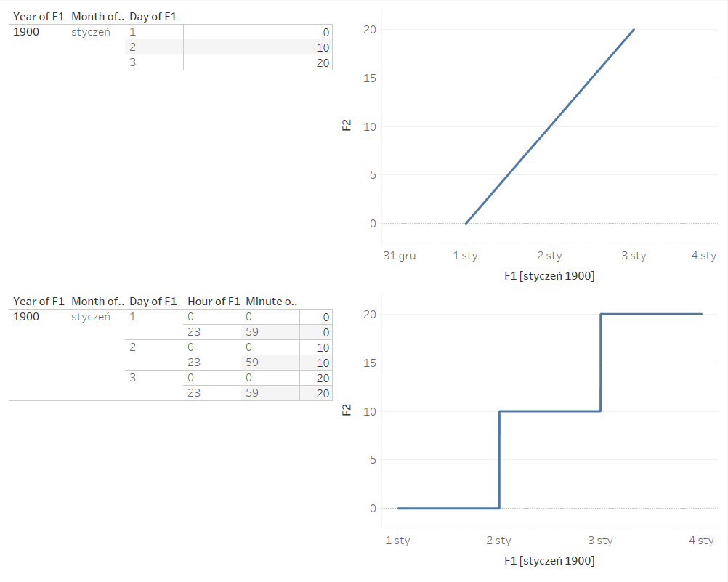Select the 1900 year cell in the top table

[26, 32]
